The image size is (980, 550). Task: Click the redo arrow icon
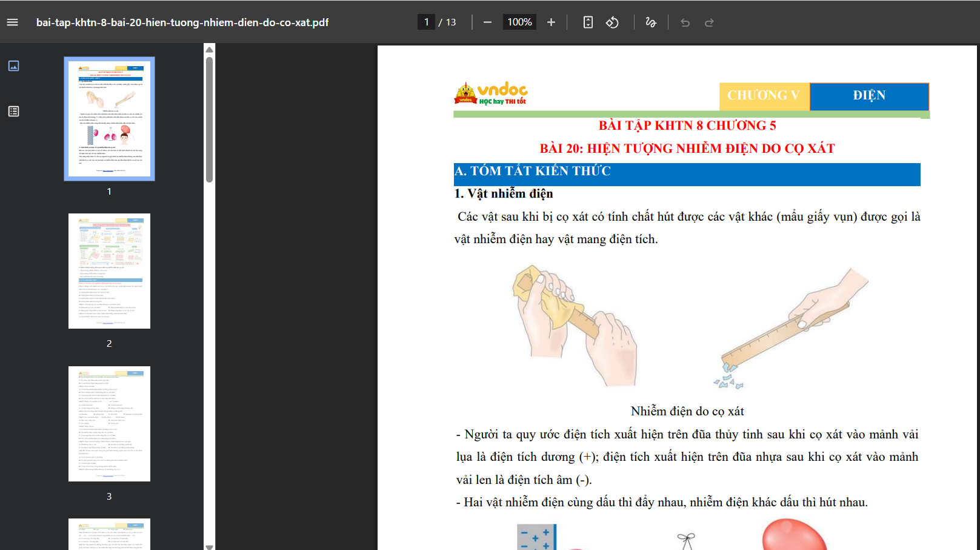(709, 22)
